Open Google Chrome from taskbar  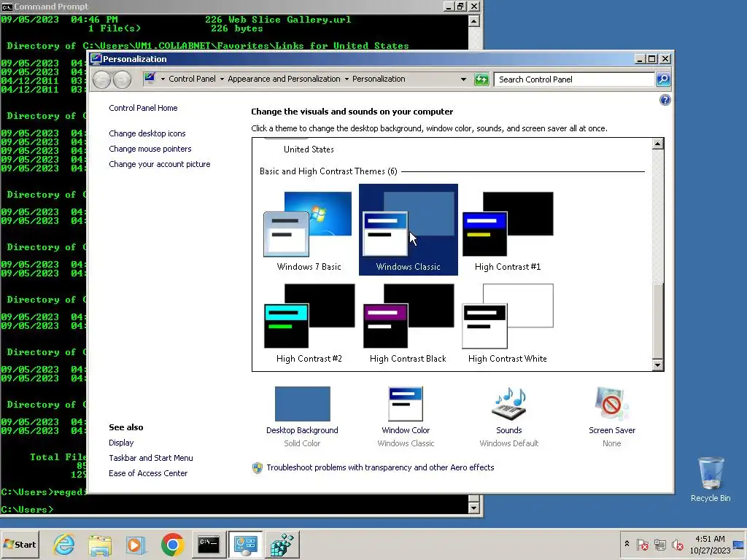click(172, 544)
